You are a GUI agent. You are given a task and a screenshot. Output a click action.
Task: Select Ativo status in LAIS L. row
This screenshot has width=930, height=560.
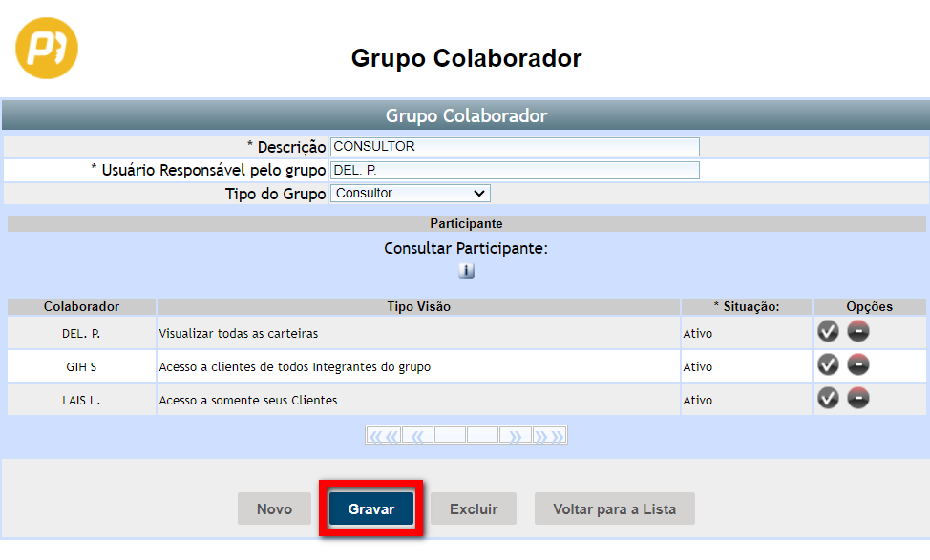point(747,400)
